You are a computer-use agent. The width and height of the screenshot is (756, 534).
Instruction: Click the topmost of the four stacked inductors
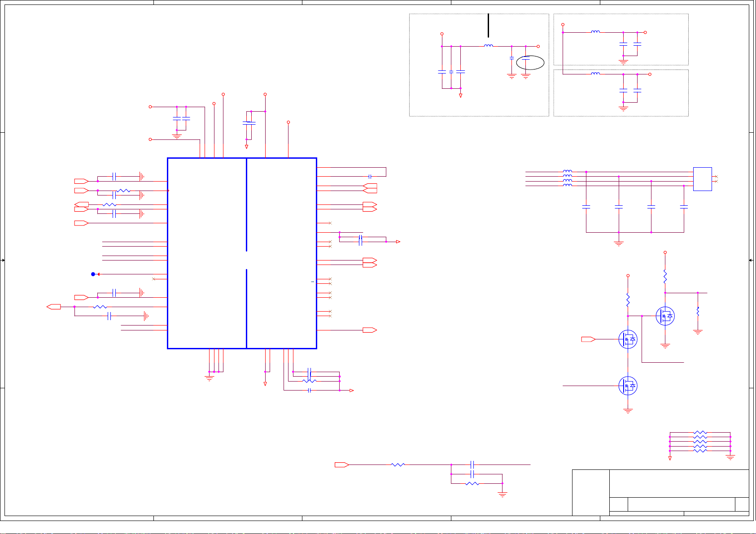(568, 171)
